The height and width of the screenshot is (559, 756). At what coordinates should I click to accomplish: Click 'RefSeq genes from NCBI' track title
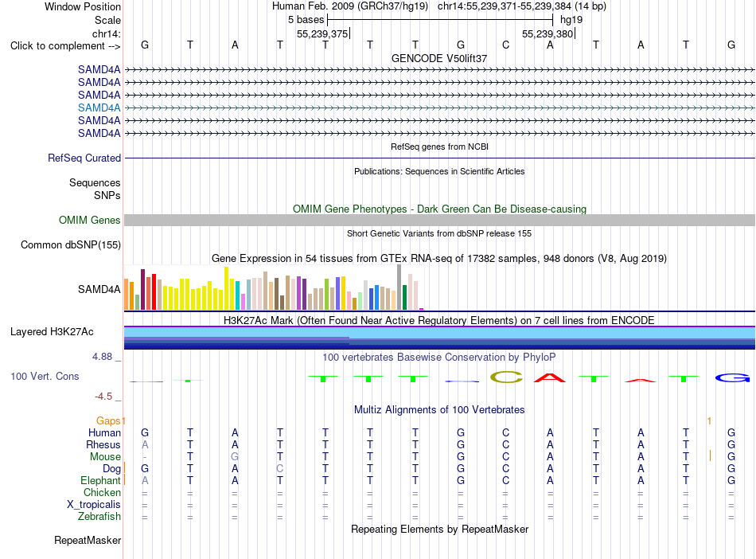pyautogui.click(x=439, y=147)
